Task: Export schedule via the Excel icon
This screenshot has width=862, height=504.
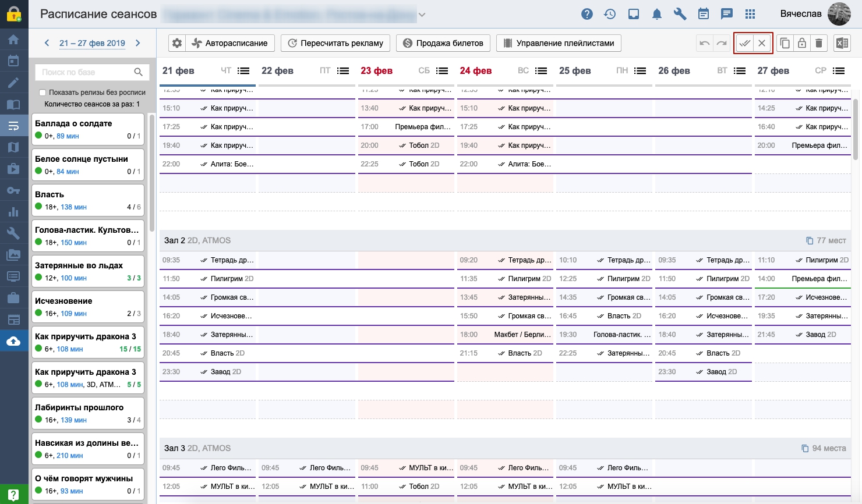Action: pyautogui.click(x=842, y=43)
